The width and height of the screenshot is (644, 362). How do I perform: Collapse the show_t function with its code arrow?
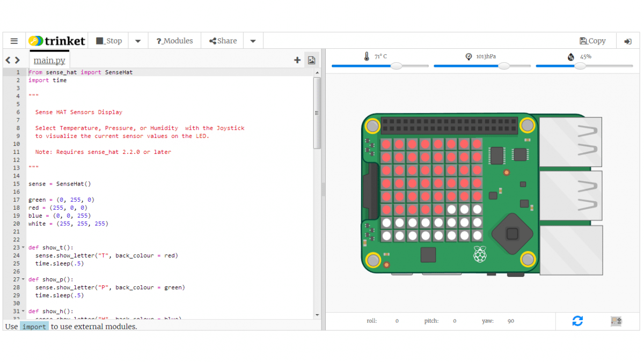point(23,247)
